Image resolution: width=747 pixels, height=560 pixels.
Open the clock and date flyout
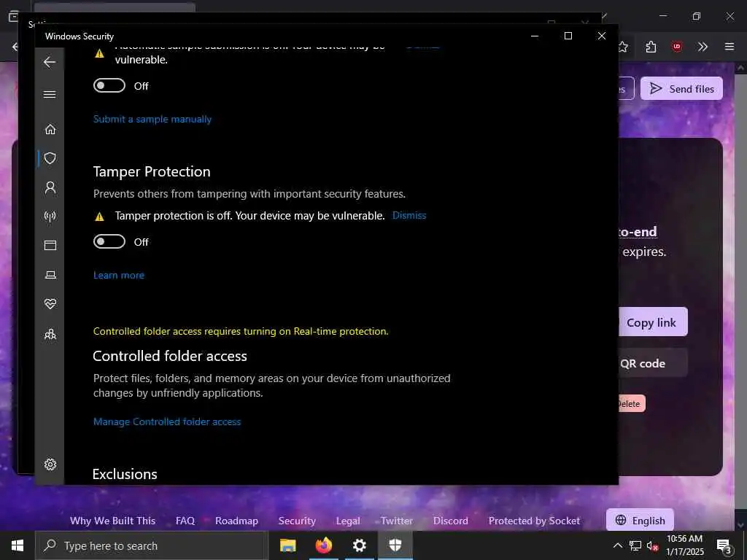pyautogui.click(x=684, y=545)
